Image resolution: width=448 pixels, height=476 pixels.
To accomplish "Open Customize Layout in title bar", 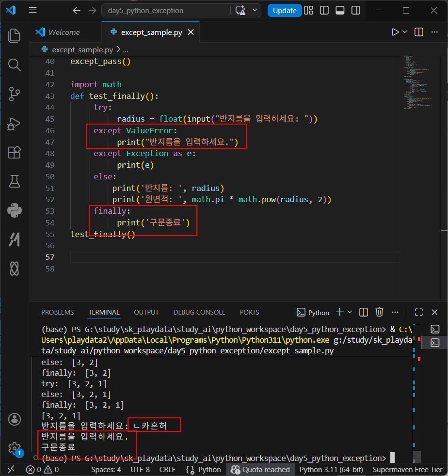I will click(308, 10).
